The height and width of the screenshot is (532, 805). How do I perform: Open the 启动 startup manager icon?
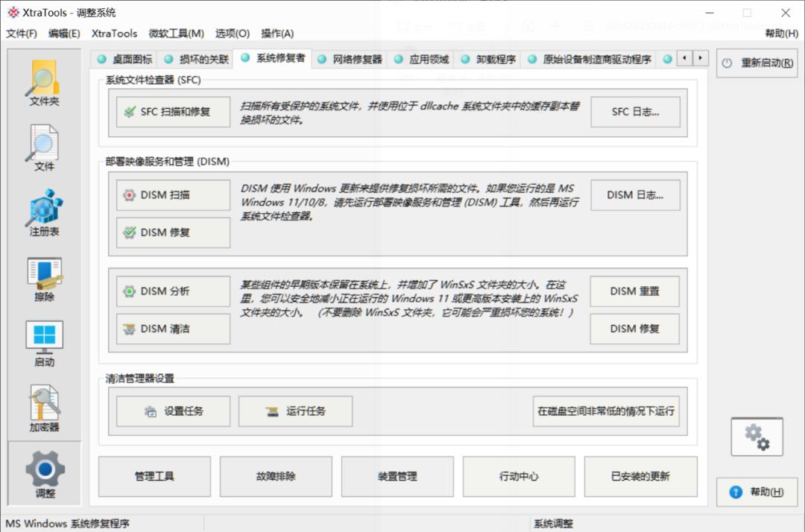[43, 341]
